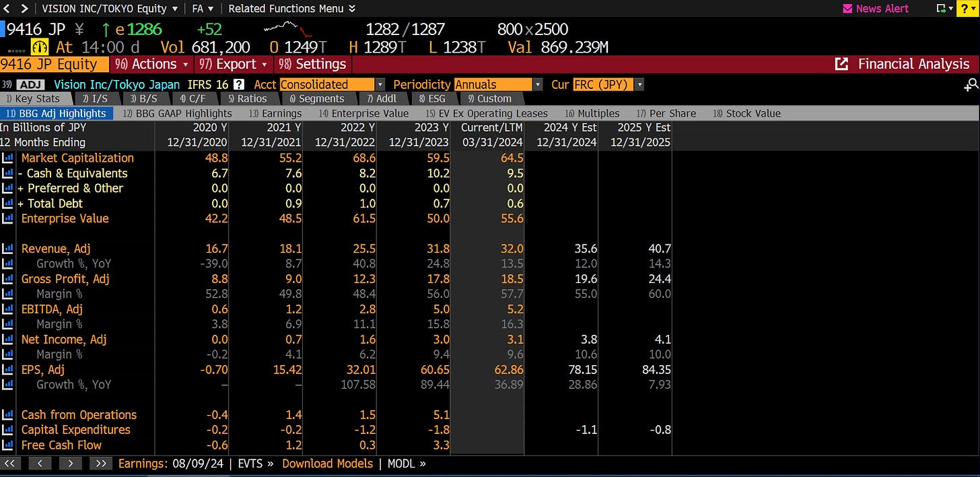
Task: Open the Actions dropdown menu
Action: (x=153, y=64)
